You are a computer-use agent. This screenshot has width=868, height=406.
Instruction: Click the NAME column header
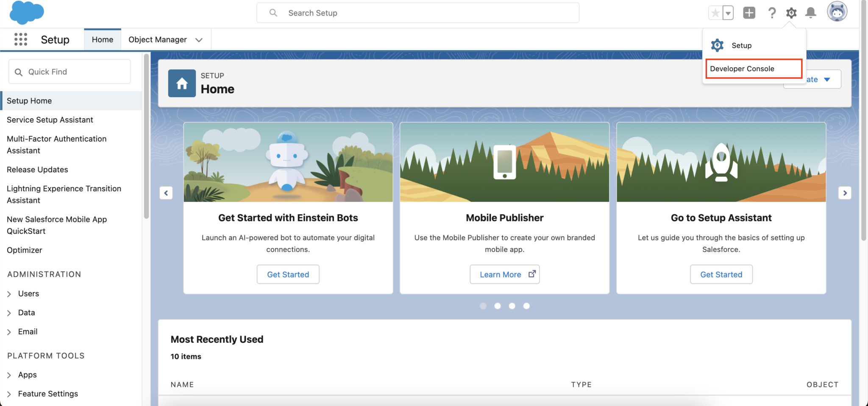tap(182, 385)
